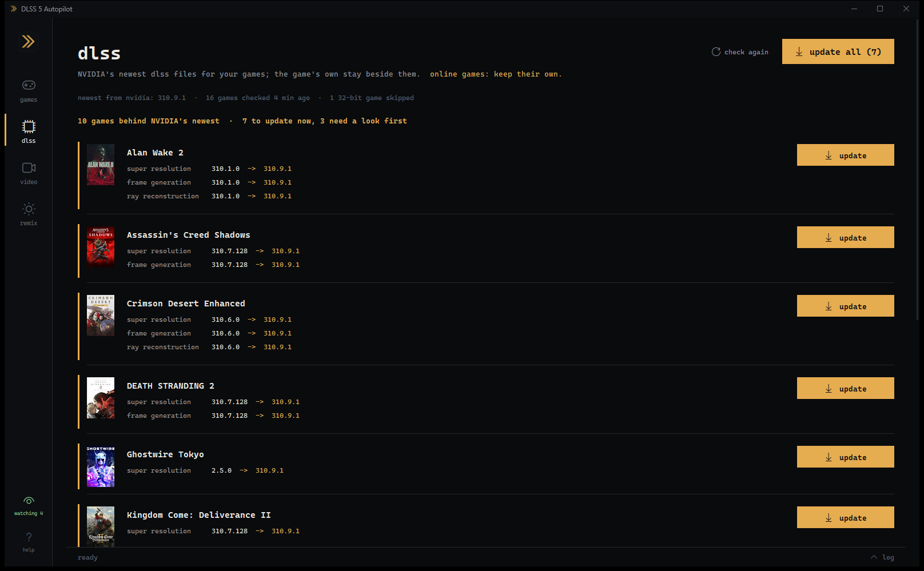924x571 pixels.
Task: Click the Alan Wake 2 cover thumbnail
Action: [101, 165]
